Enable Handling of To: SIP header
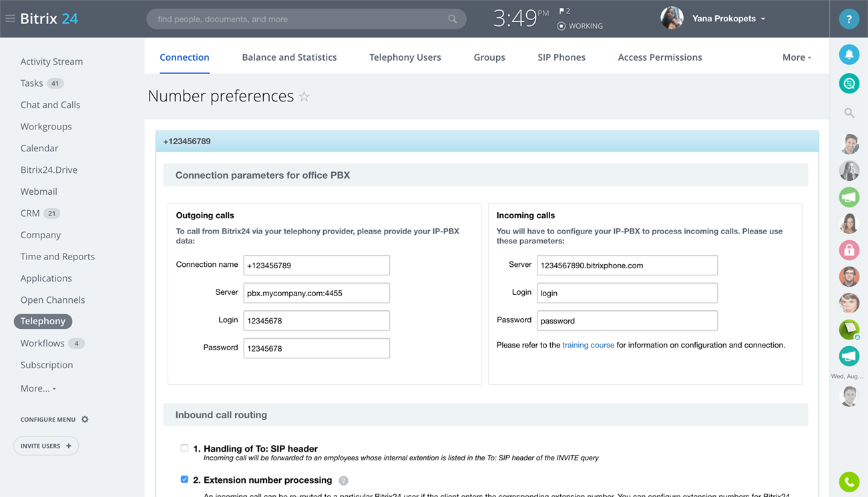The width and height of the screenshot is (868, 497). tap(184, 448)
